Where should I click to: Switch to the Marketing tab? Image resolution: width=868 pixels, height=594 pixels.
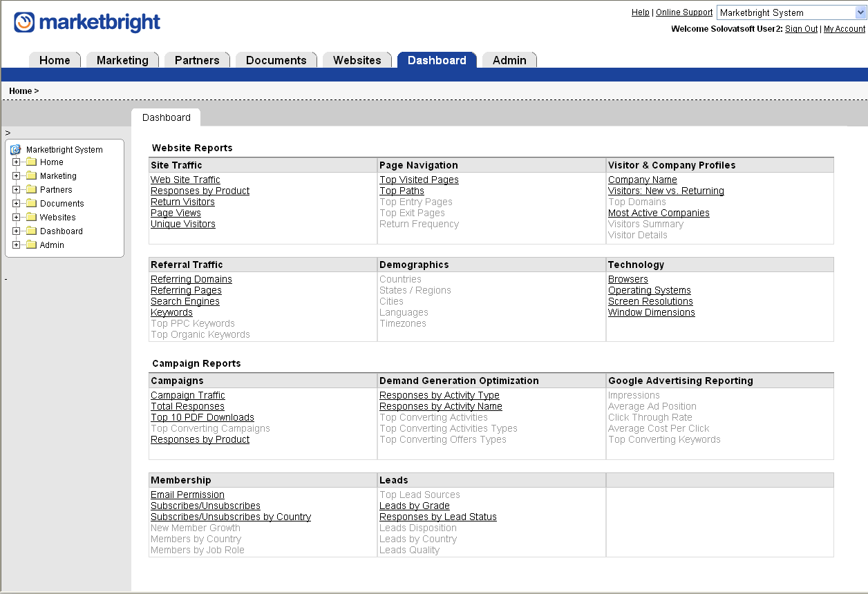pyautogui.click(x=122, y=60)
